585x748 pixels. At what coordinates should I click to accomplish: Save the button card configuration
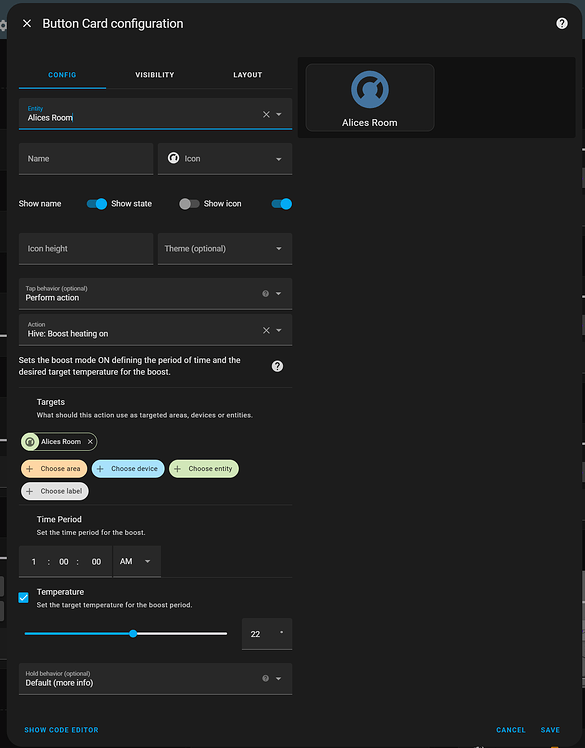click(550, 730)
